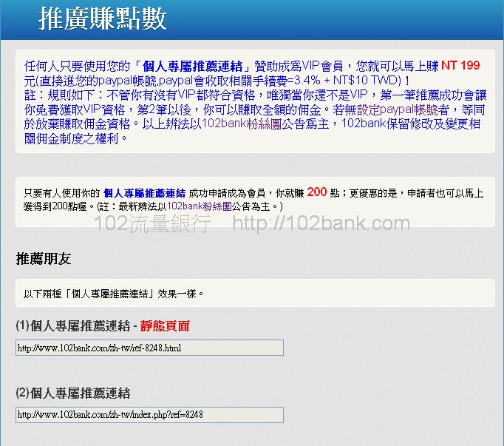This screenshot has height=446, width=504.
Task: Open the bold 個人專屬推薦連結 link in blue paragraph
Action: coord(193,67)
